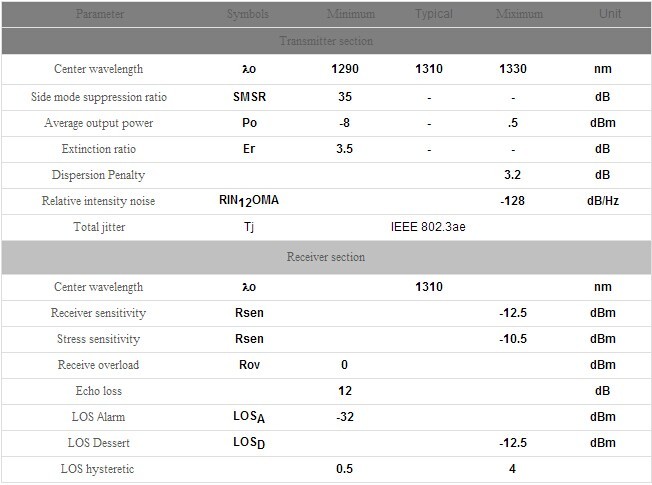Click the Echo loss parameter cell
This screenshot has height=485, width=652.
click(x=99, y=391)
